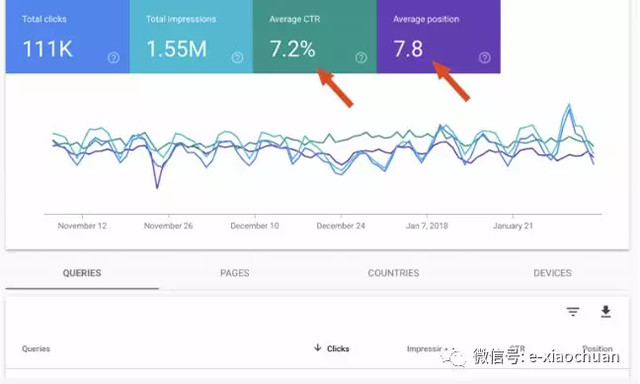Open help icon on Average position card
The height and width of the screenshot is (384, 640).
pyautogui.click(x=484, y=58)
